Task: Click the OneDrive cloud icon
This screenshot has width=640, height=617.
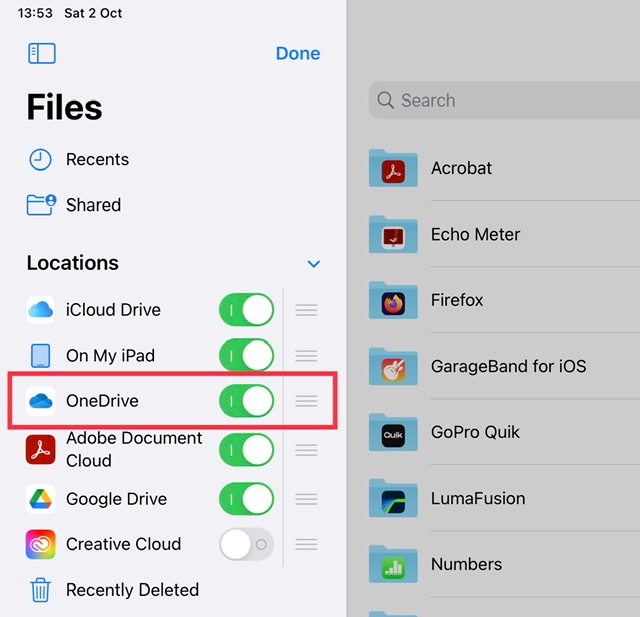Action: [x=40, y=401]
